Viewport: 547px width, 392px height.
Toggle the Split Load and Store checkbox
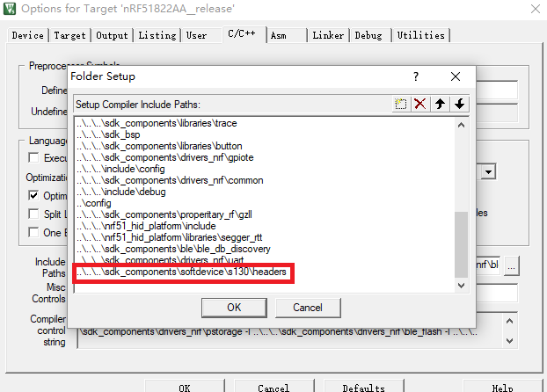(33, 214)
